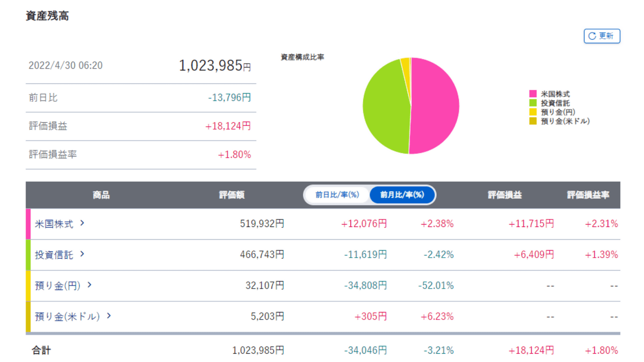644x362 pixels.
Task: Click the summary 評価損益率 value +1.80%
Action: [234, 155]
